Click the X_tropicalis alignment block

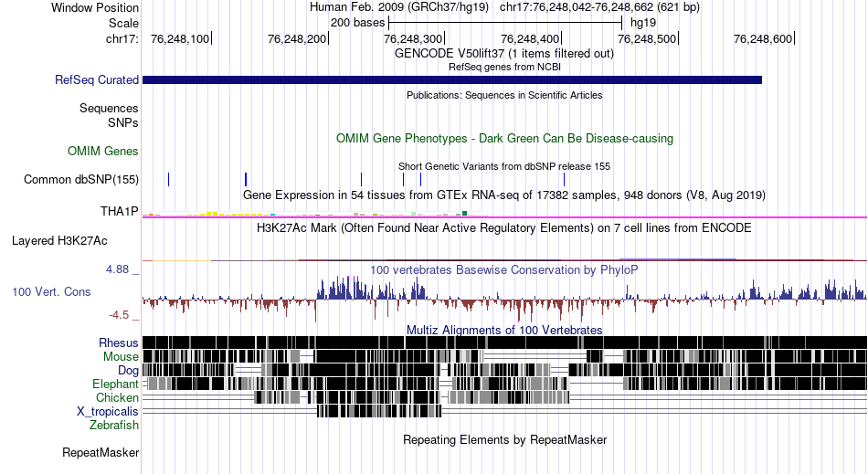click(x=380, y=411)
